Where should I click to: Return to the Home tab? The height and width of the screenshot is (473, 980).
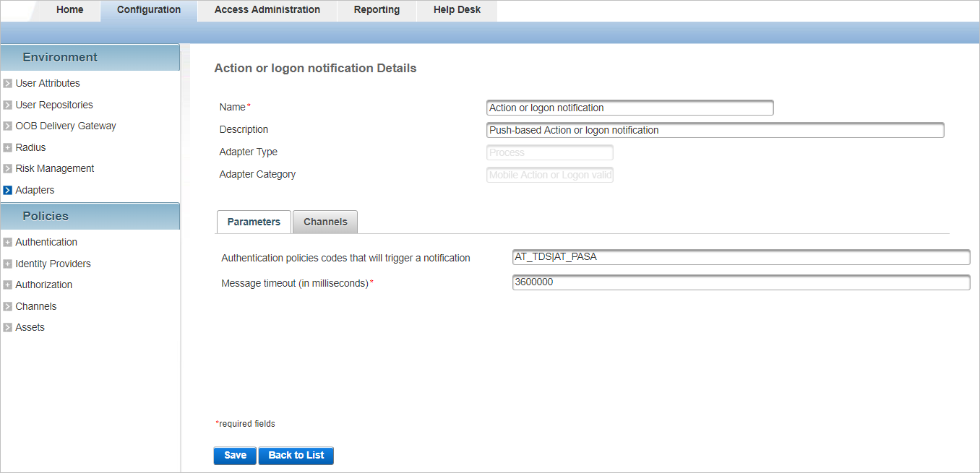click(69, 9)
